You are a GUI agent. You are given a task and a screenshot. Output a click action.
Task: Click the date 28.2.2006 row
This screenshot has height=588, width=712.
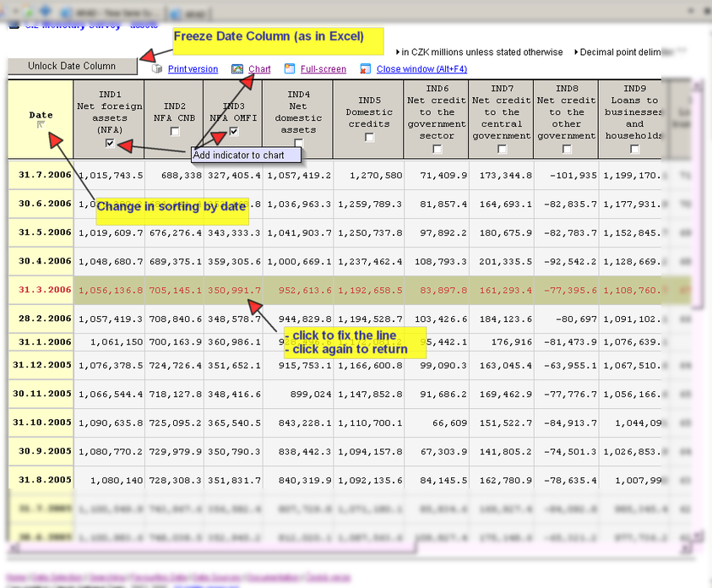pos(45,318)
